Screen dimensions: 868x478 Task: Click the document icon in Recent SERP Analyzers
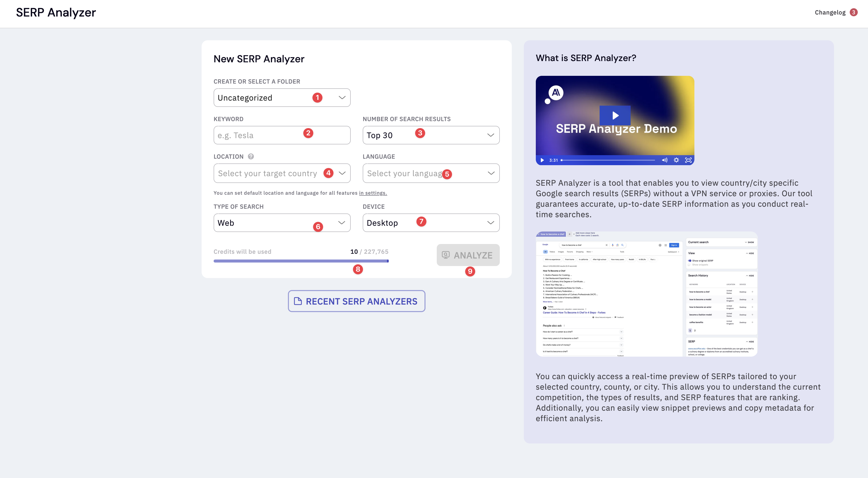coord(298,301)
